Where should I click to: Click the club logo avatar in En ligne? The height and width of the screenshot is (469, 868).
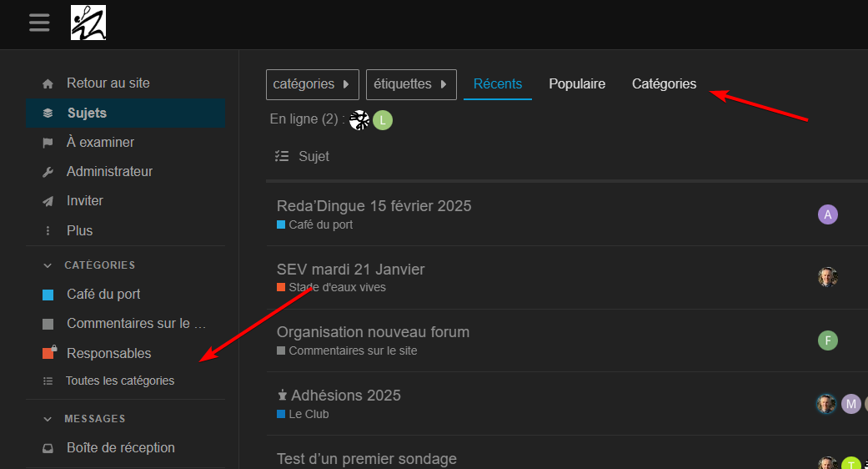[359, 119]
